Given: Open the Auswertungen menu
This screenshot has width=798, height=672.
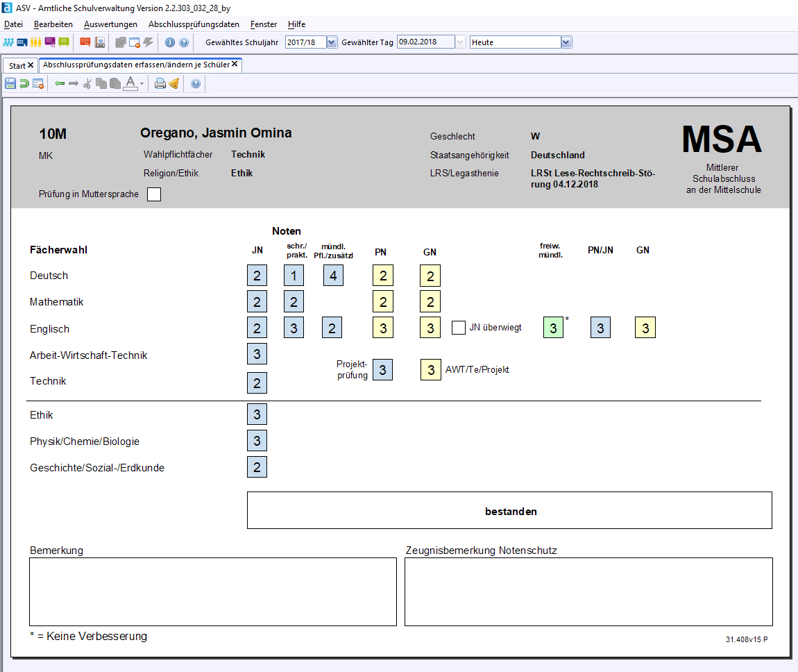Looking at the screenshot, I should 110,24.
